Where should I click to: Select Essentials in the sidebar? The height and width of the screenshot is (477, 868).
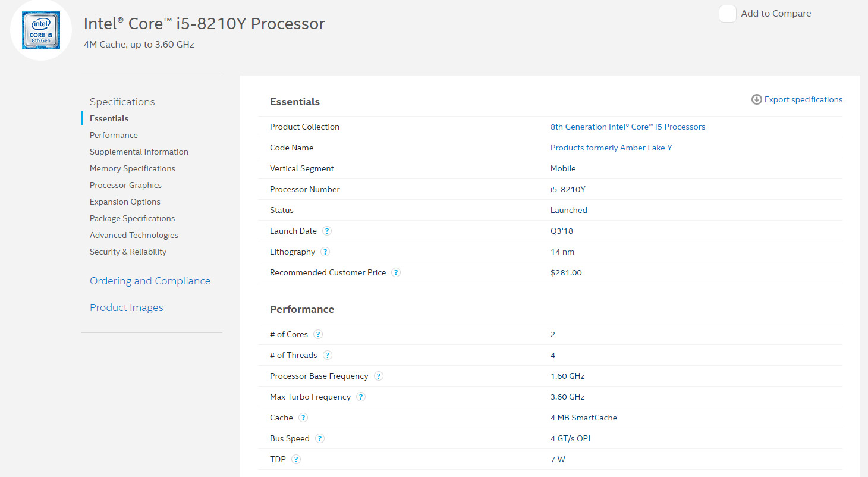coord(109,118)
